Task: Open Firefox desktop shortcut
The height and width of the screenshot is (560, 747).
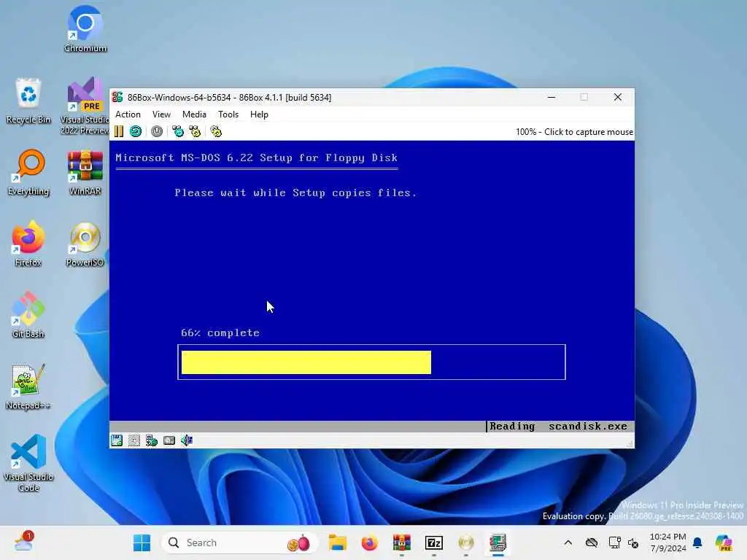Action: pos(28,244)
